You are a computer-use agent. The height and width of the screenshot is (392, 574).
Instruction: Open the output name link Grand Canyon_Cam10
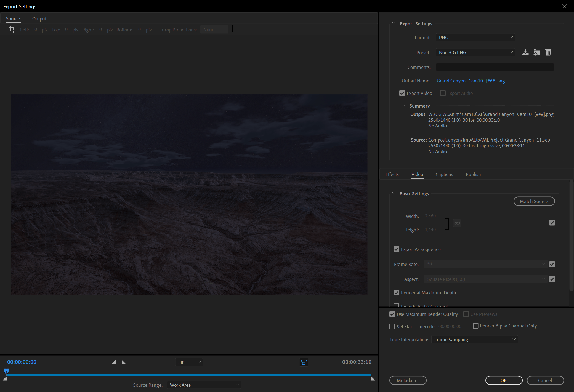click(x=471, y=81)
